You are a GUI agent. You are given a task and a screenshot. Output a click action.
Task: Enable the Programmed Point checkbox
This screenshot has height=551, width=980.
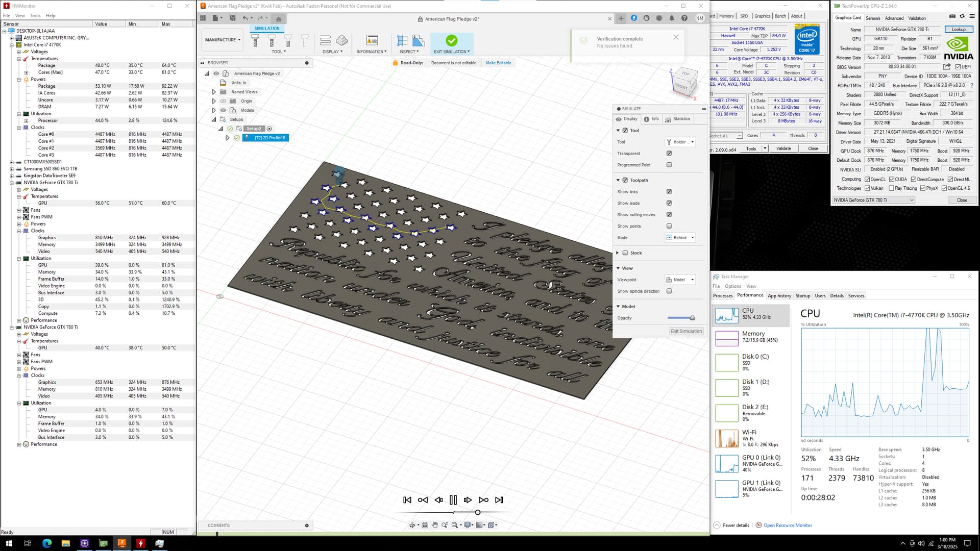669,165
